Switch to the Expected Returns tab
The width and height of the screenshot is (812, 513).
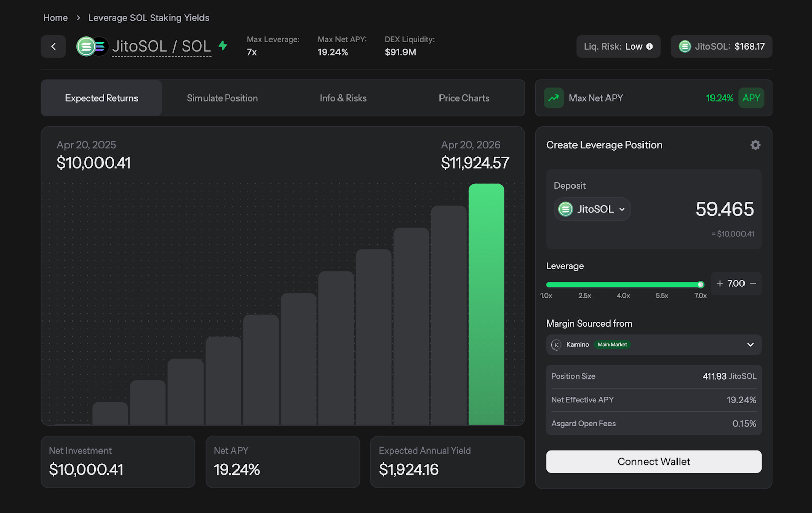pos(101,98)
